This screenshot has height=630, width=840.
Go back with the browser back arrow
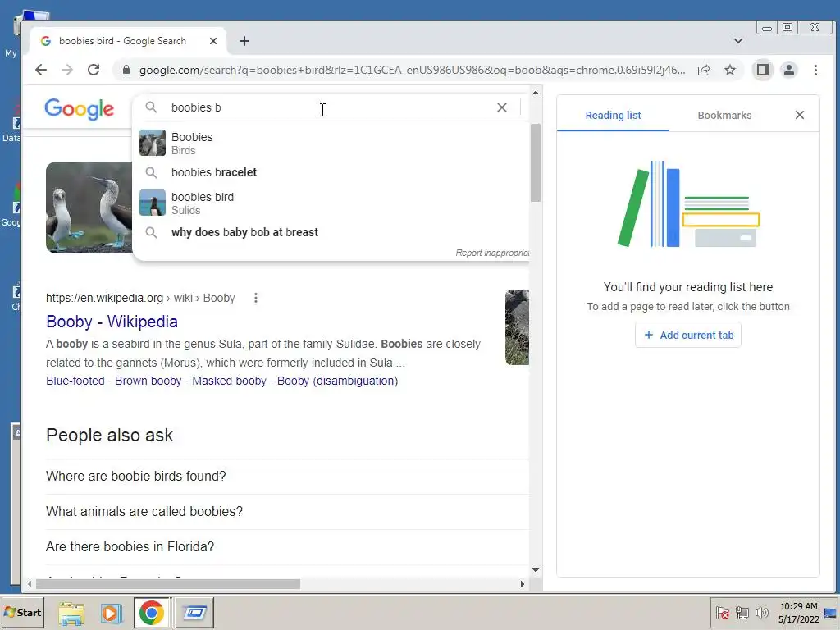coord(41,70)
